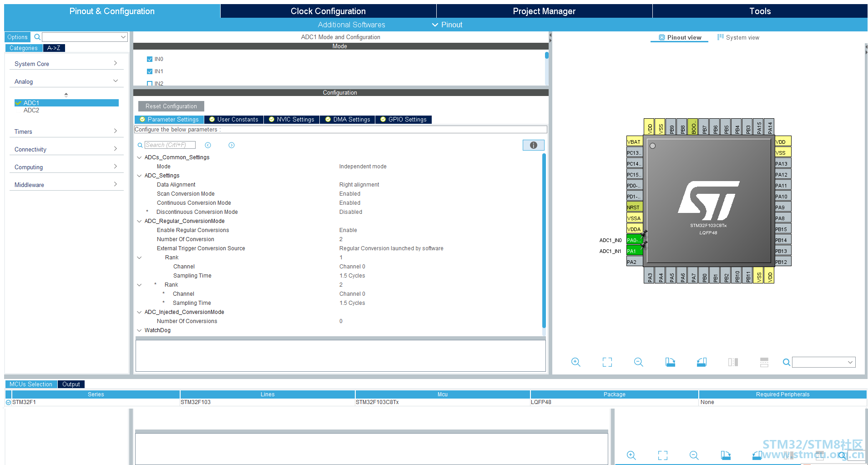Click the PB12 pin on the chip
Screen dimensions: 868x465
click(783, 262)
